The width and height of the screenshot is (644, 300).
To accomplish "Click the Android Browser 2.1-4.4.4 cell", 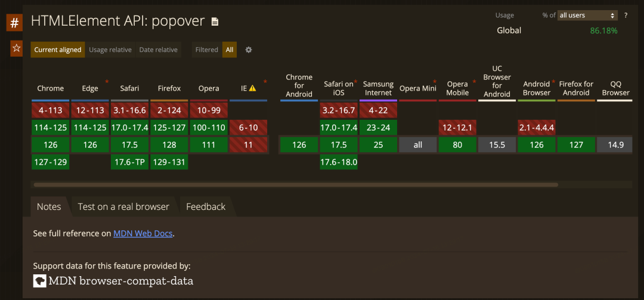I will (x=537, y=128).
